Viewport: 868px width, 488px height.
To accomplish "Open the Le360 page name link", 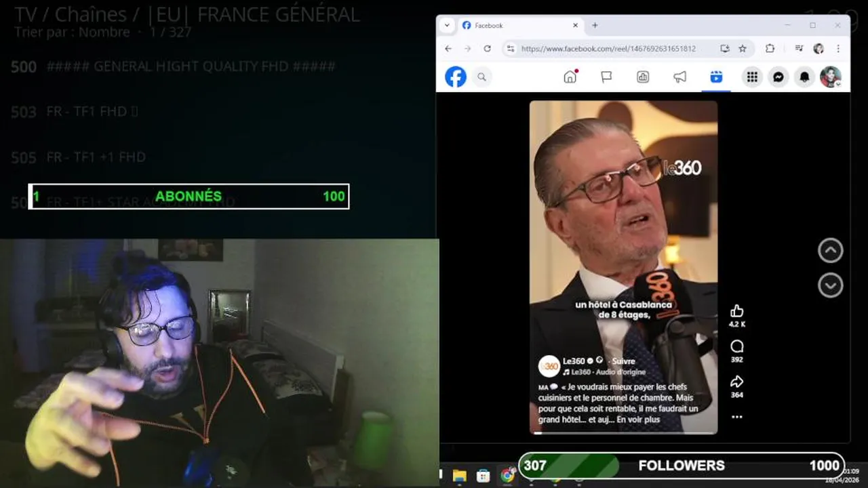I will coord(574,361).
